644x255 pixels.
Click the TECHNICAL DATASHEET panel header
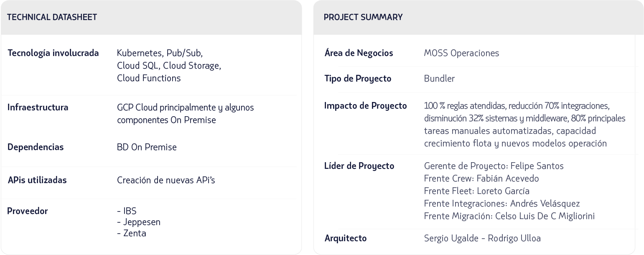52,17
